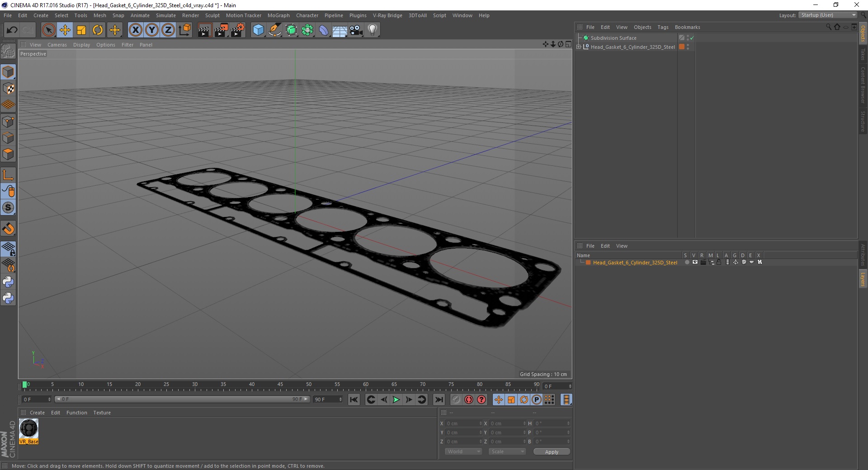Toggle layer lock icon in Layers row
Viewport: 868px width, 470px height.
[x=719, y=262]
